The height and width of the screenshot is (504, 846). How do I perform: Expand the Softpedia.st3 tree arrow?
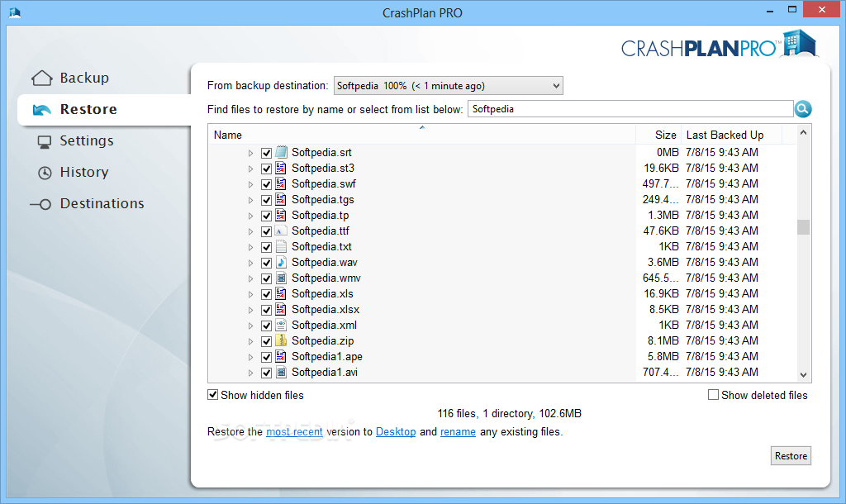pyautogui.click(x=250, y=169)
